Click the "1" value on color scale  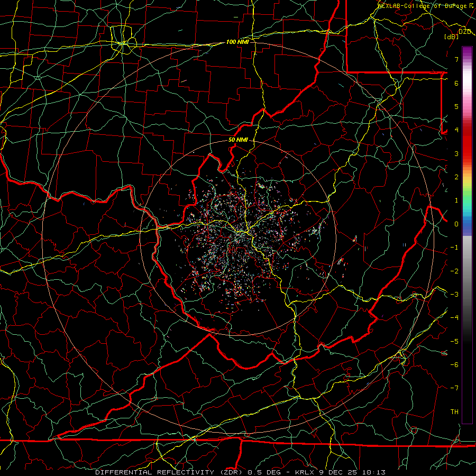[x=456, y=200]
